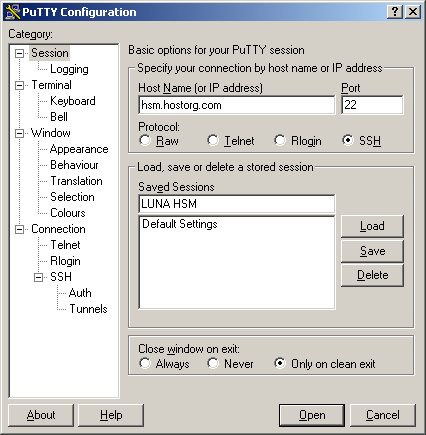This screenshot has height=435, width=426.
Task: Open the Logging category
Action: [x=69, y=69]
